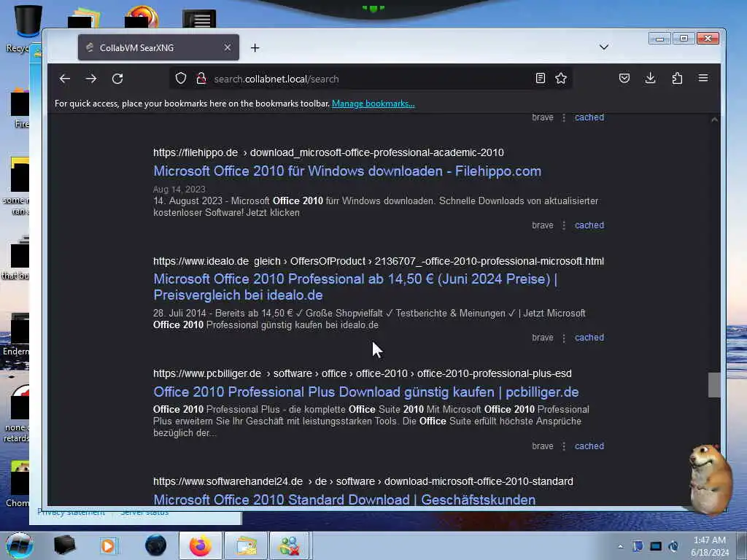This screenshot has width=747, height=560.
Task: Open cached link for Filehippo result
Action: tap(589, 225)
